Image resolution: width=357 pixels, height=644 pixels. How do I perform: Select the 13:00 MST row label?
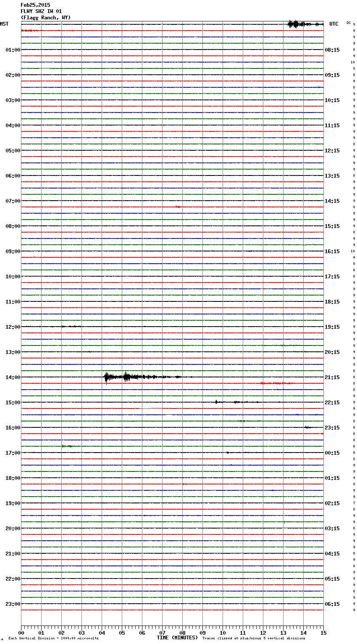[x=13, y=352]
